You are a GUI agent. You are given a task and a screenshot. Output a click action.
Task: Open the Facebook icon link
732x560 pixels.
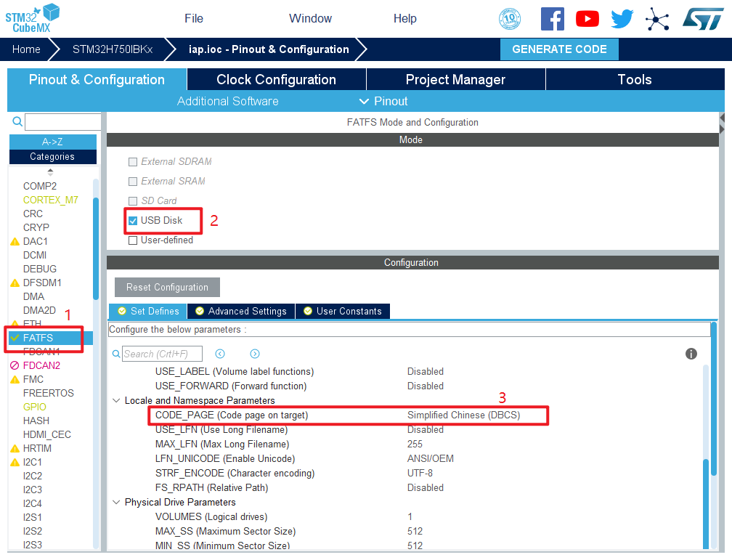point(552,19)
